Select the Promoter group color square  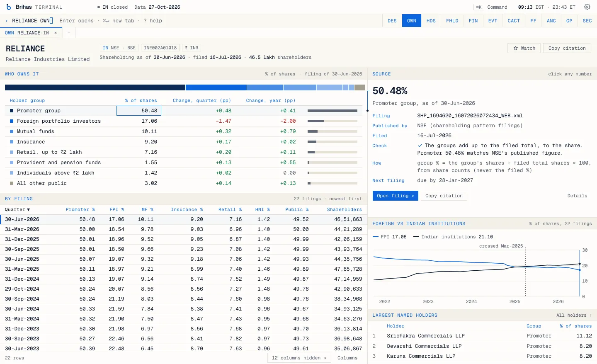[12, 111]
